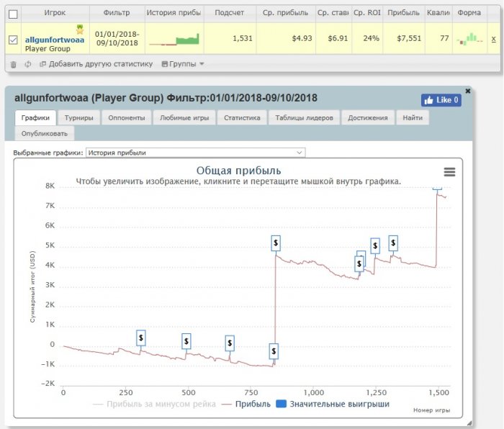
Task: Click Добавить другую статистику link
Action: tap(96, 64)
